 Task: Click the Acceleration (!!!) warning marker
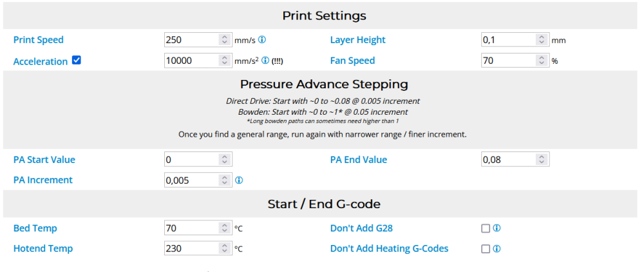coord(278,61)
